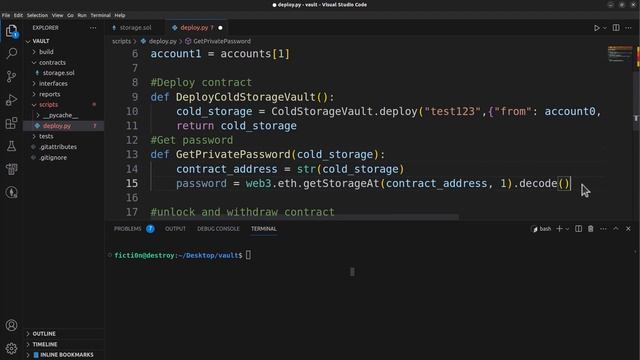Open the View menu

[58, 15]
